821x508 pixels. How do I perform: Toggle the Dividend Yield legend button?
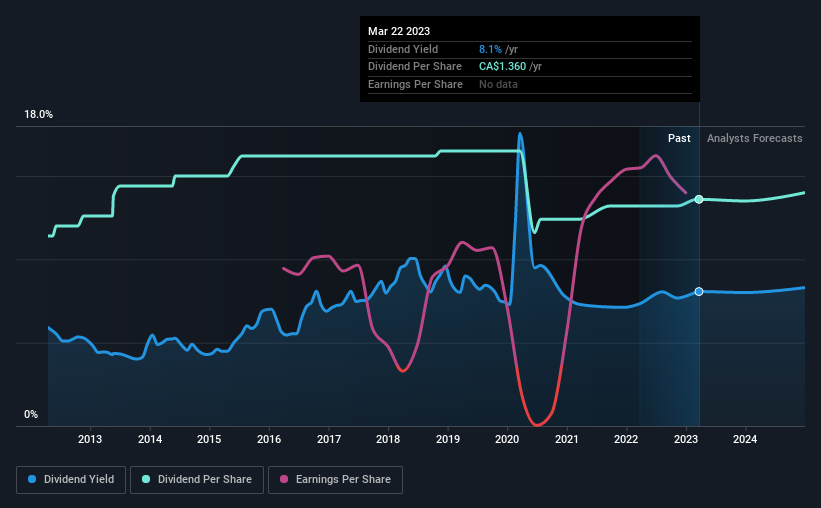(x=71, y=480)
